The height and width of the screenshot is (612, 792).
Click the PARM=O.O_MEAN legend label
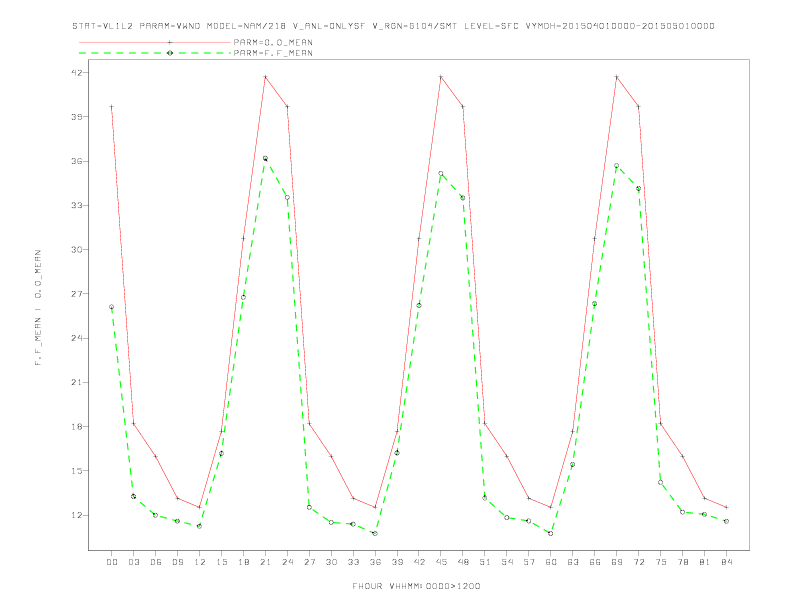tap(273, 42)
